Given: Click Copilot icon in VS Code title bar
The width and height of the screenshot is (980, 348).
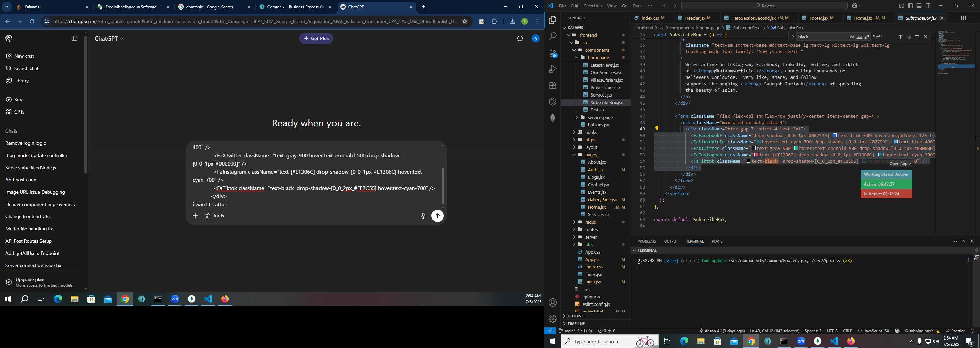Looking at the screenshot, I should point(855,6).
